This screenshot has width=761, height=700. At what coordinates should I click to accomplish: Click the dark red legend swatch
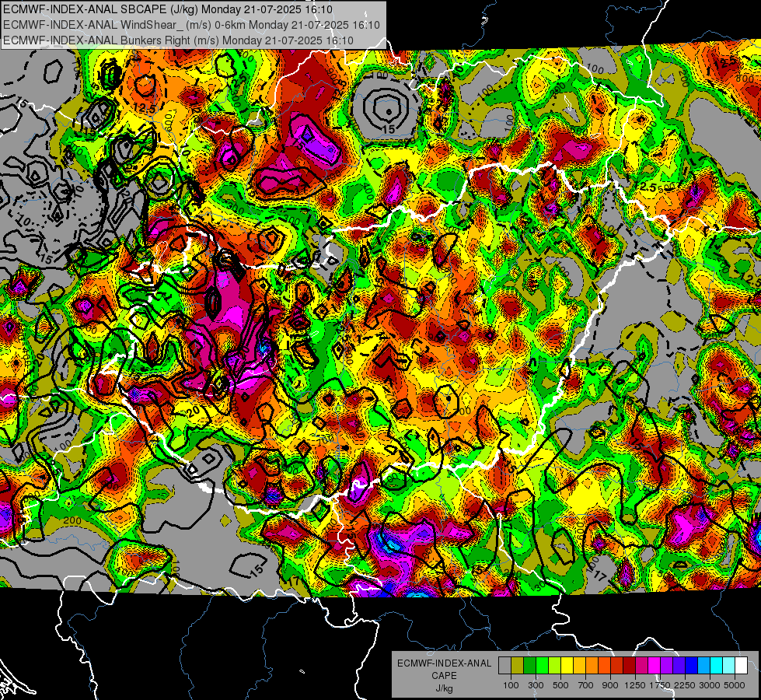pos(630,666)
